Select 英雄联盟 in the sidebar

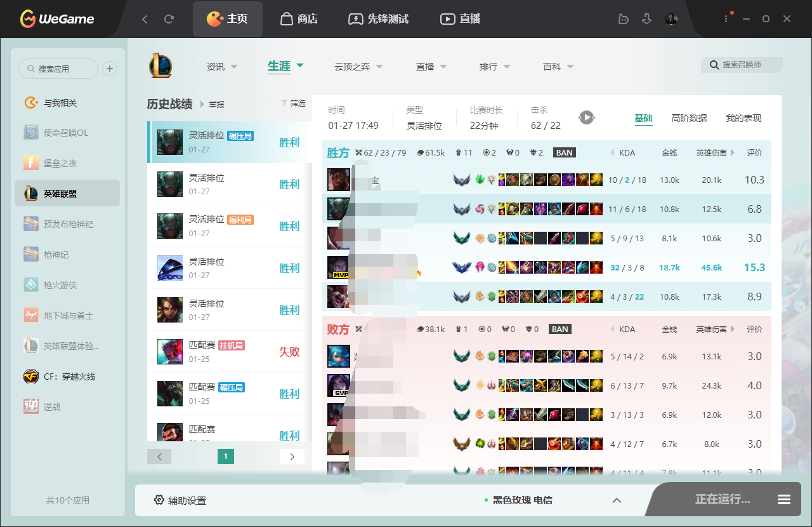(67, 194)
